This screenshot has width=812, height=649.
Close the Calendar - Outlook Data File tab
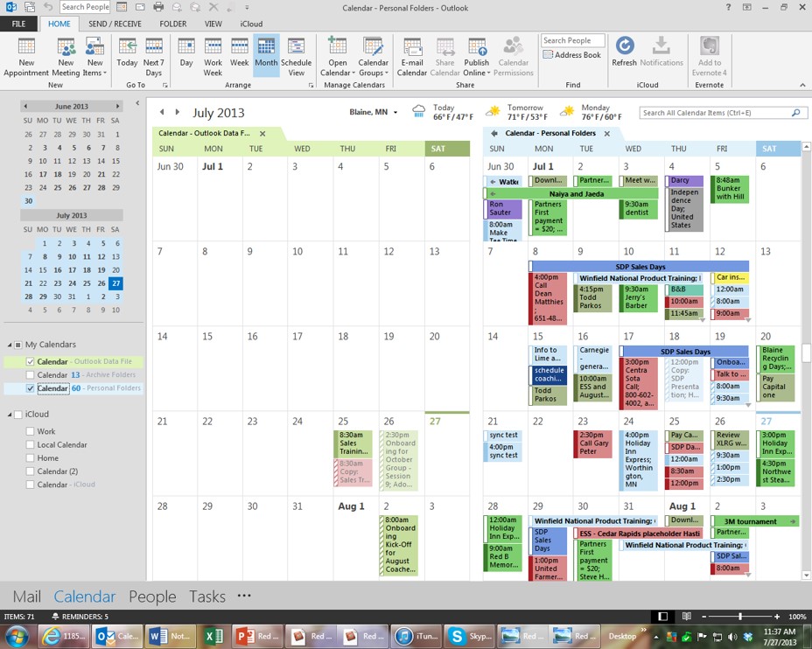pos(262,134)
